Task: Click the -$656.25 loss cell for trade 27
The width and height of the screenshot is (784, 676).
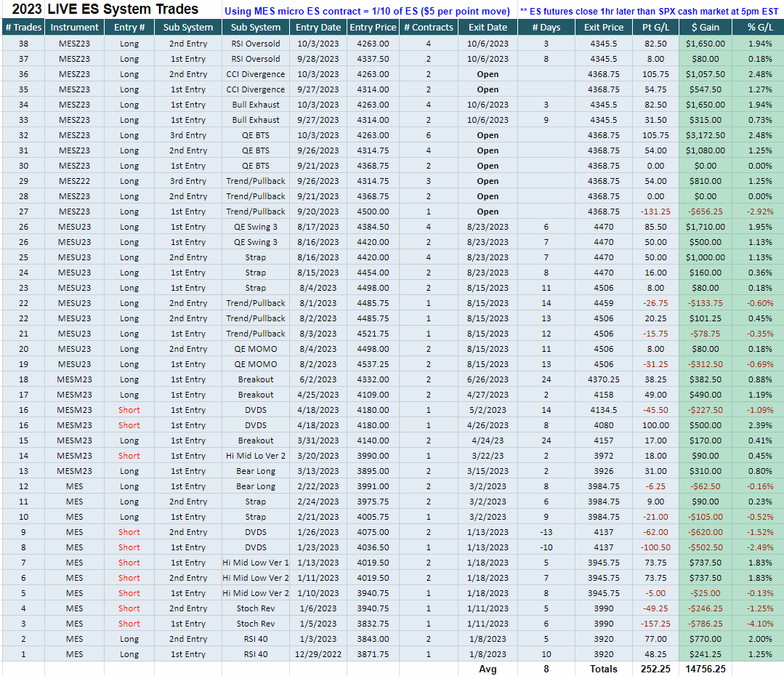Action: [706, 212]
